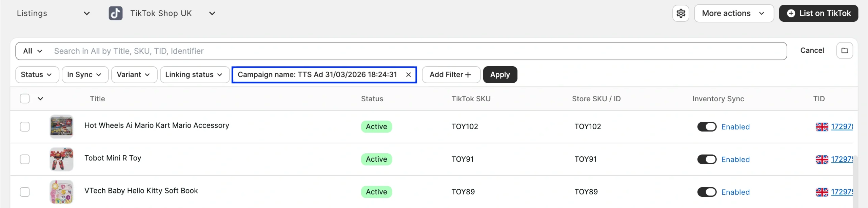868x208 pixels.
Task: Open TID link for Tobot Mini listing
Action: pyautogui.click(x=842, y=159)
